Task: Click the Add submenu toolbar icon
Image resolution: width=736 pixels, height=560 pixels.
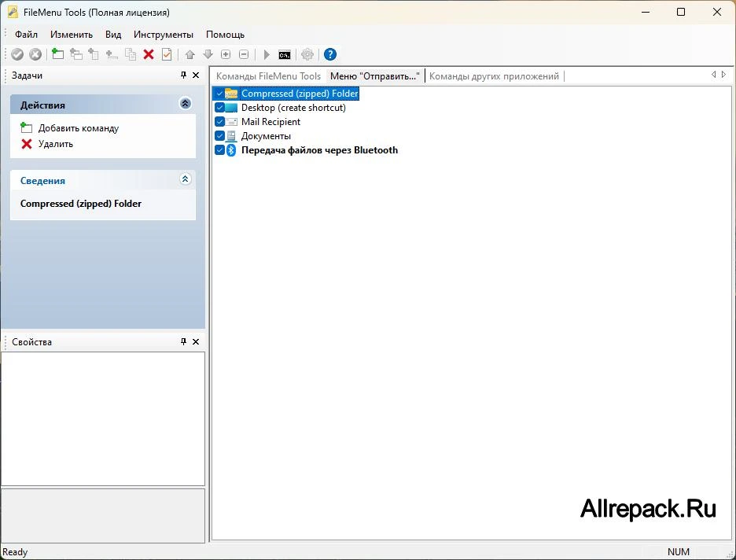Action: tap(75, 54)
